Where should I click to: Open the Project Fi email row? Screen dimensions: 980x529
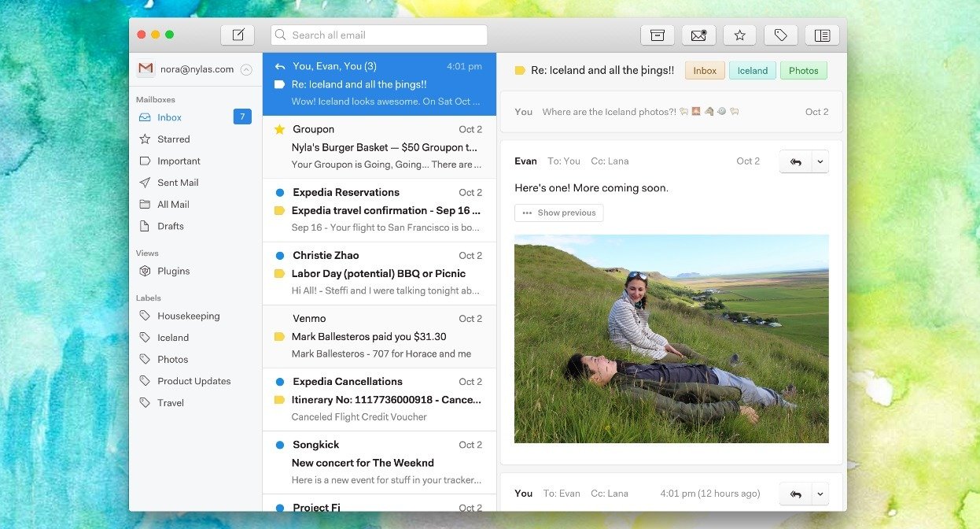[379, 503]
